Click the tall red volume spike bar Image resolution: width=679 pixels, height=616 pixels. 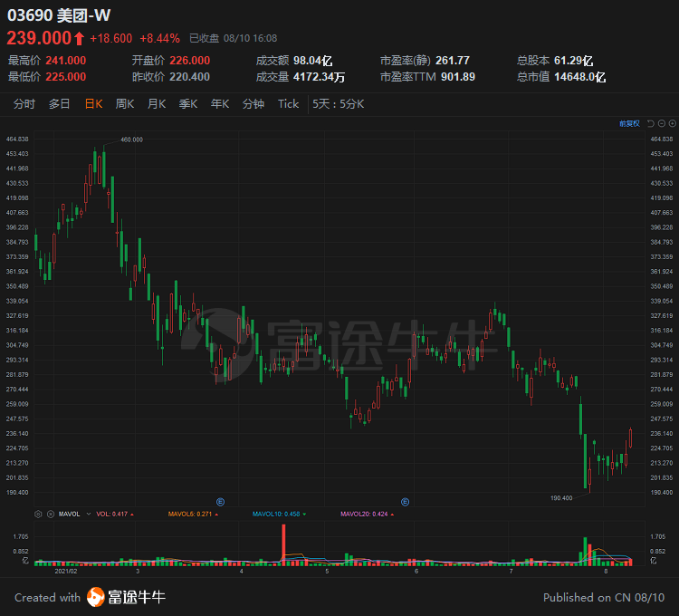coord(283,545)
